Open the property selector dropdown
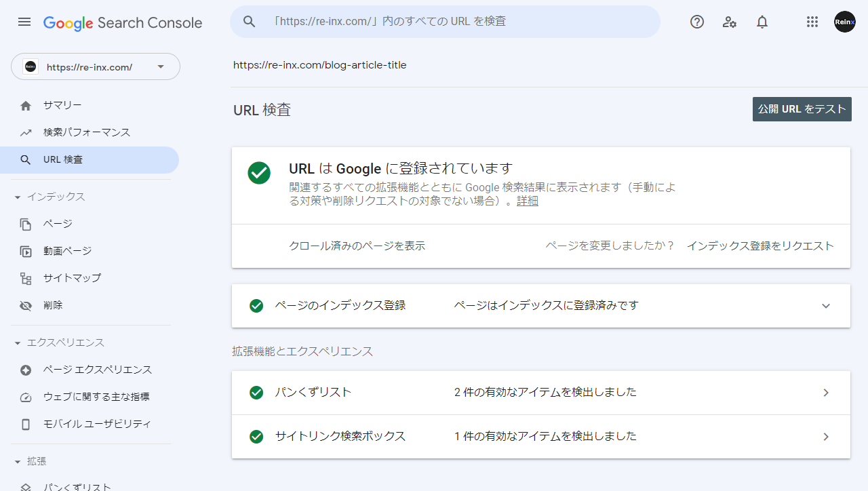This screenshot has width=868, height=491. [96, 66]
